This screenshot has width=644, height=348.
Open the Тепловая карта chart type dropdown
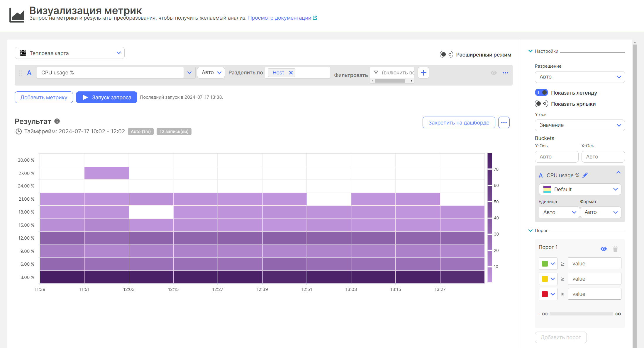tap(70, 53)
